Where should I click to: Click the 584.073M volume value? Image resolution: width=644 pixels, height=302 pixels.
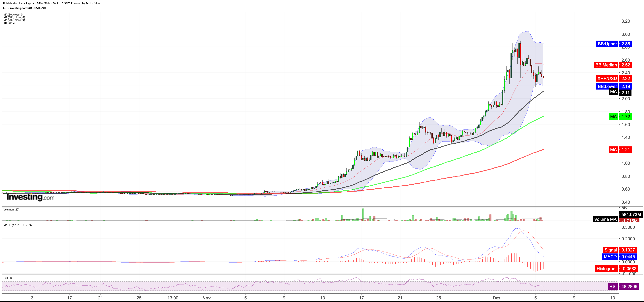point(631,215)
